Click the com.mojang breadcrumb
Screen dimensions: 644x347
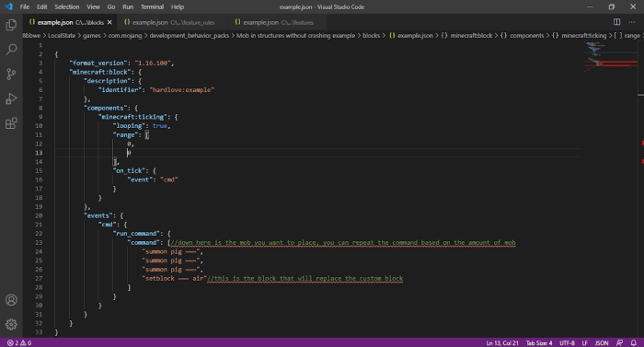click(x=125, y=35)
